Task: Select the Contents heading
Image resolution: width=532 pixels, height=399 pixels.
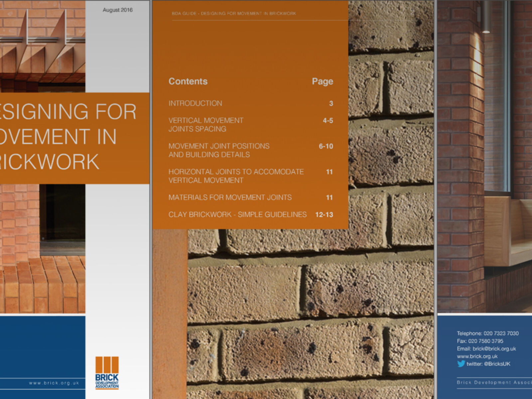Action: click(x=189, y=81)
